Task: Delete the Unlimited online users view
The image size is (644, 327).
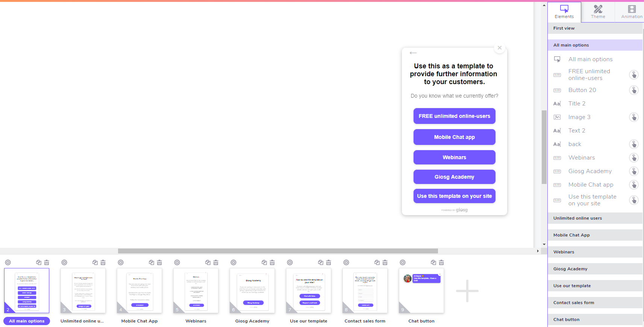Action: pyautogui.click(x=103, y=262)
